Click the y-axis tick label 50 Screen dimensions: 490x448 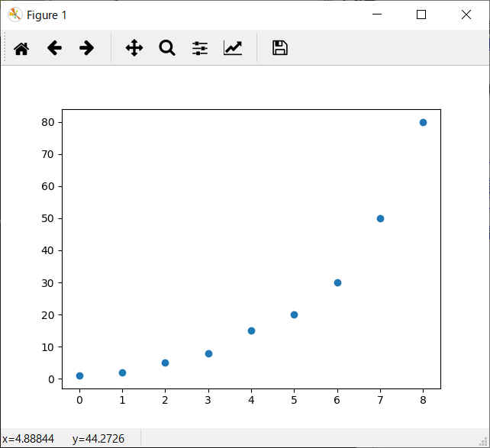click(48, 218)
